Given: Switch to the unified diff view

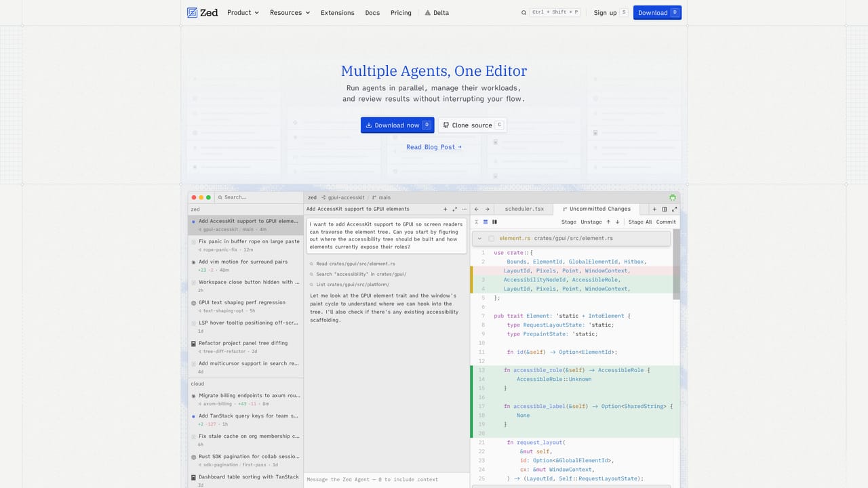Looking at the screenshot, I should coord(486,222).
